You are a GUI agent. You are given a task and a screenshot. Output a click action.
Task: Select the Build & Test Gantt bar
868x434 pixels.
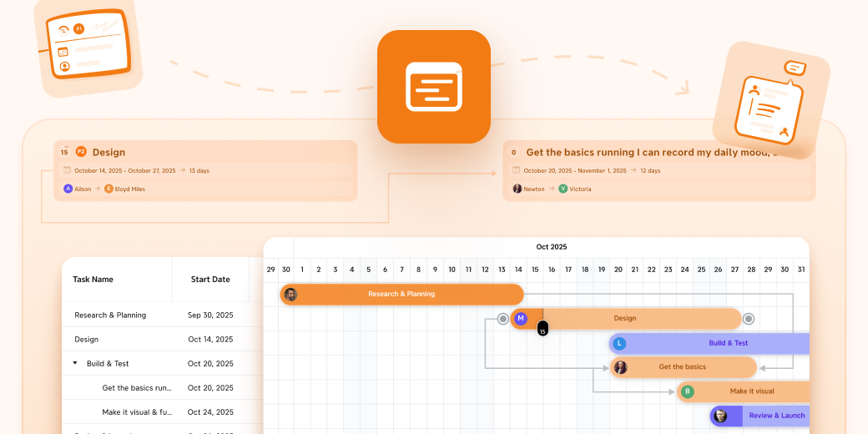[x=709, y=343]
